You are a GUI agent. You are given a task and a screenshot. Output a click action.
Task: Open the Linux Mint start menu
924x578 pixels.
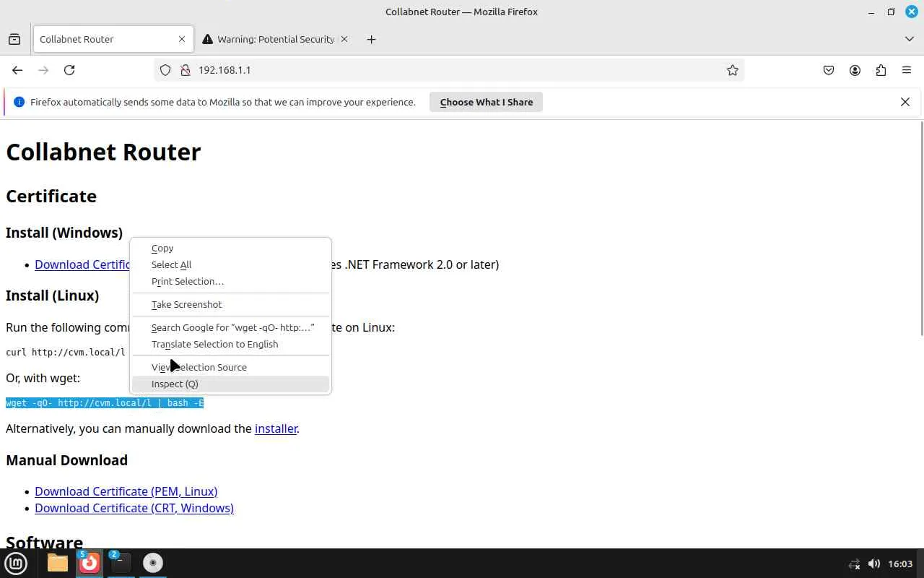pyautogui.click(x=16, y=563)
